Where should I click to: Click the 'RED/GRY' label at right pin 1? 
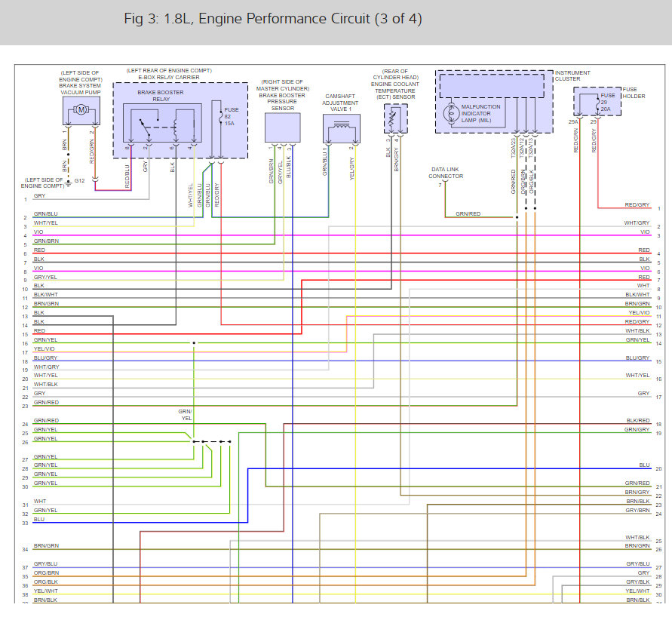pyautogui.click(x=637, y=205)
